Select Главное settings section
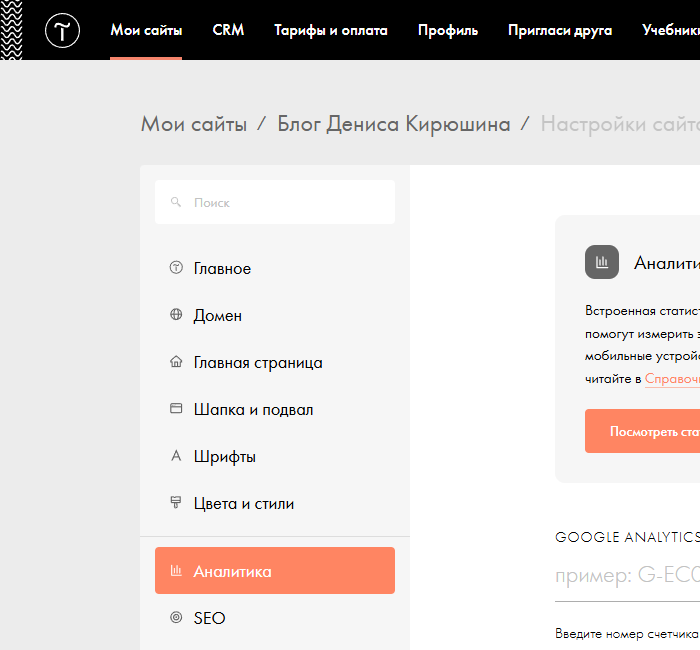Screen dimensions: 700x650 275,268
